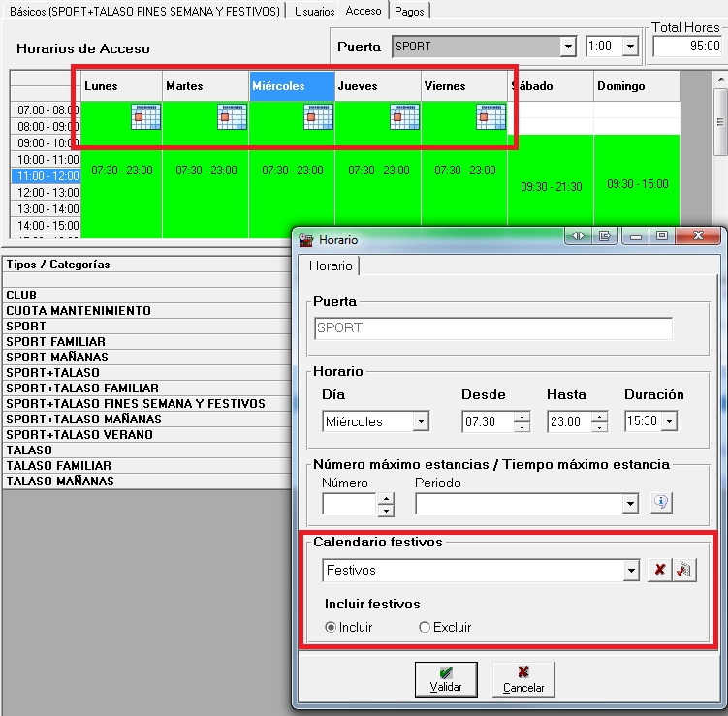
Task: Click into the Número input field
Action: (x=349, y=504)
